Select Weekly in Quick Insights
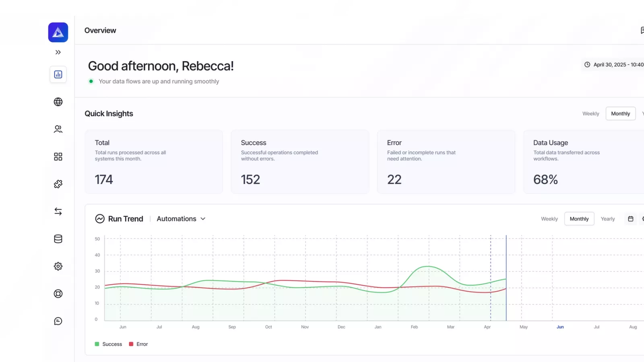The width and height of the screenshot is (644, 362). (590, 114)
